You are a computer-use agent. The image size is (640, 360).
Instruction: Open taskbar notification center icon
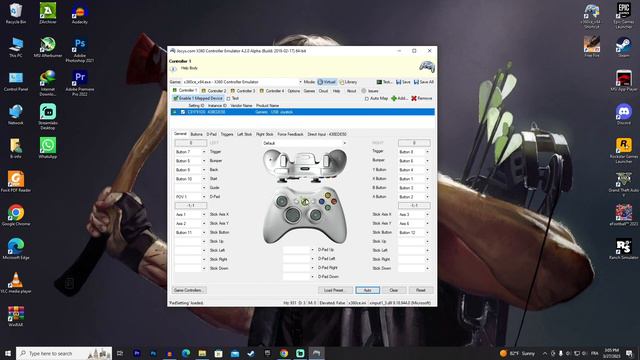click(x=629, y=353)
